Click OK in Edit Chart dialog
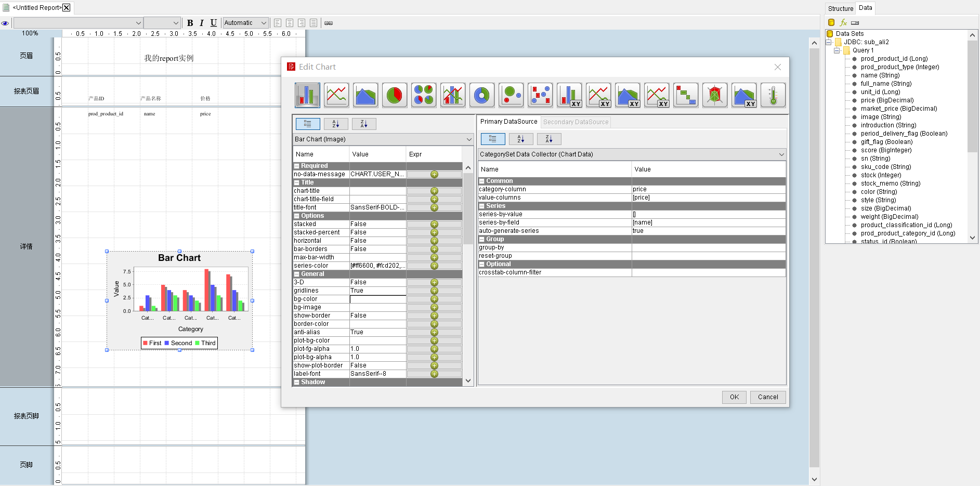The width and height of the screenshot is (980, 486). 734,397
